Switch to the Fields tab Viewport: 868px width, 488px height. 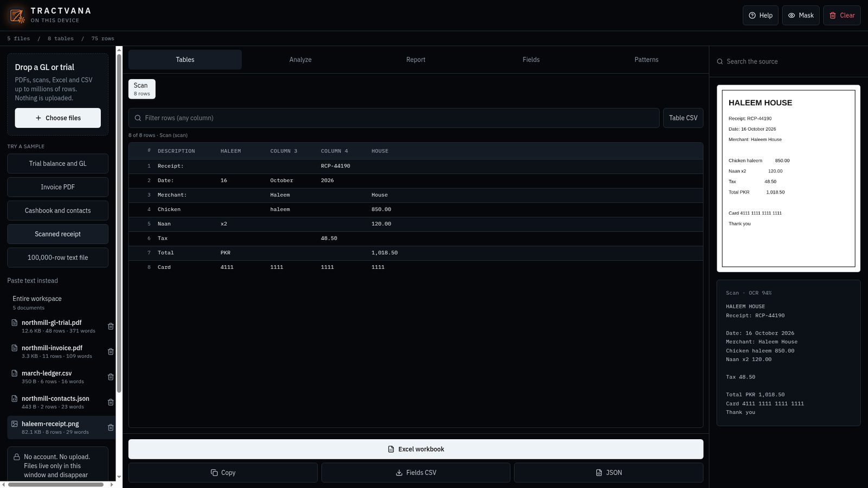(531, 60)
